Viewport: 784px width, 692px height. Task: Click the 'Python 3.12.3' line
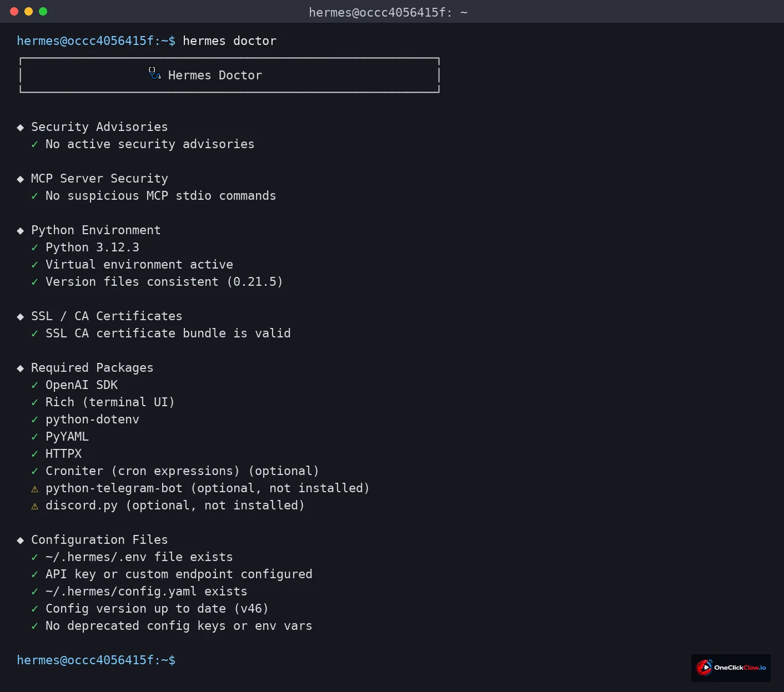coord(92,247)
